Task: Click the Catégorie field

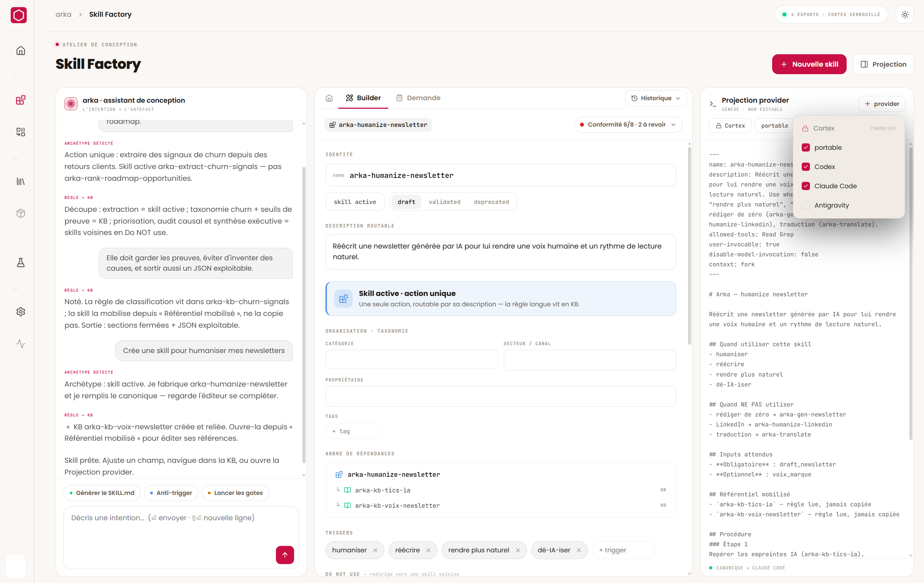Action: (412, 360)
